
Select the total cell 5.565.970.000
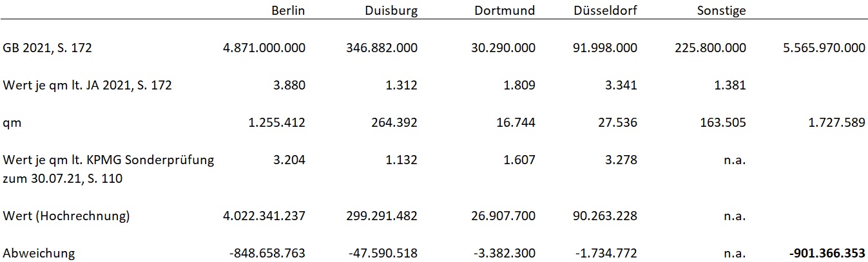pyautogui.click(x=822, y=48)
